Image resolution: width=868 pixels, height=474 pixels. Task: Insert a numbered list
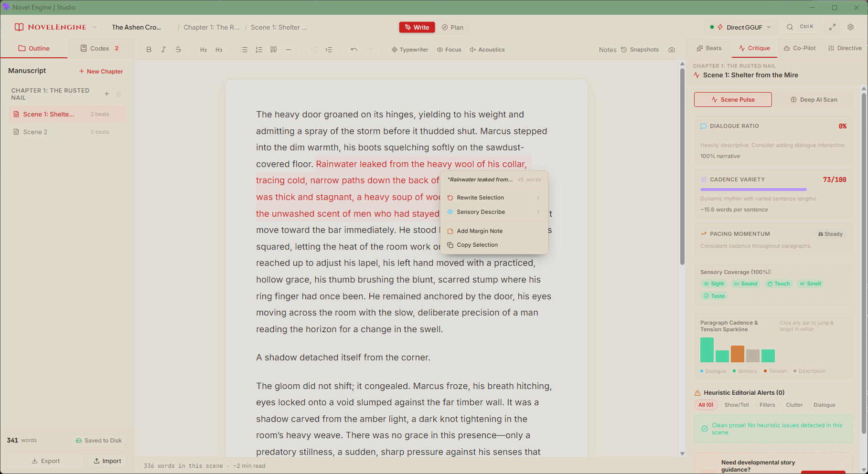(x=259, y=50)
